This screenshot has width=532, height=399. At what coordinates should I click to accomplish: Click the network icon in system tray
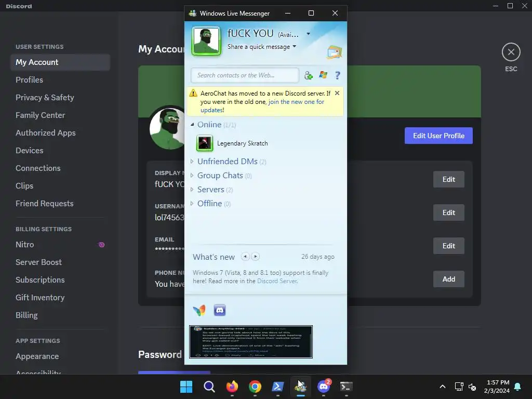click(459, 387)
